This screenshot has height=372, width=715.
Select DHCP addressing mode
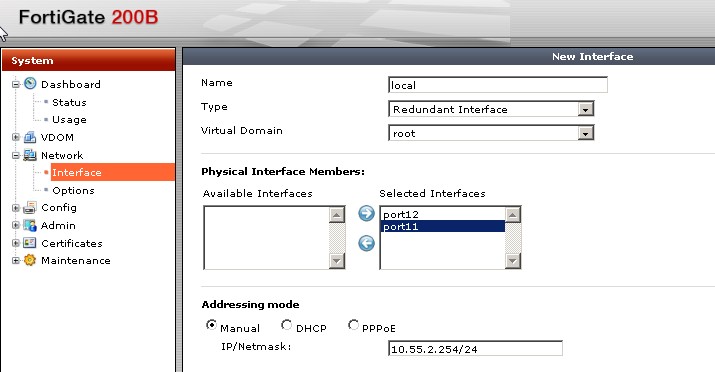[x=286, y=325]
